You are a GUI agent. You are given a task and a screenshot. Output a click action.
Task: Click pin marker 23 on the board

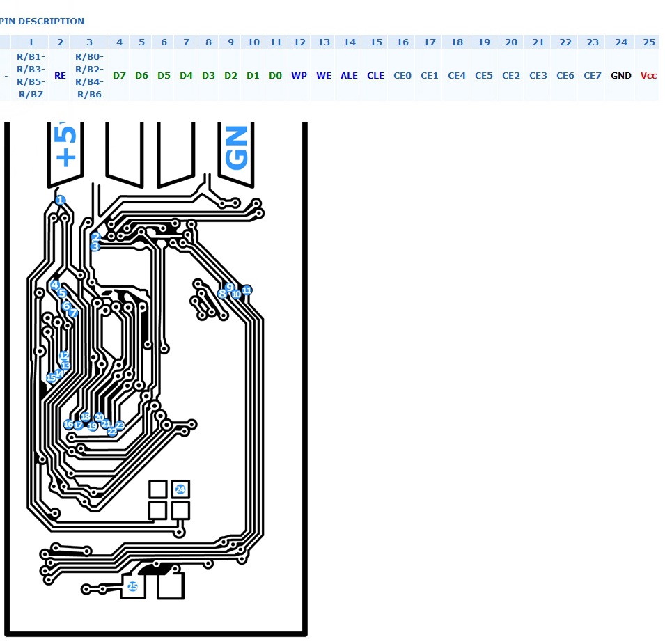[x=120, y=425]
